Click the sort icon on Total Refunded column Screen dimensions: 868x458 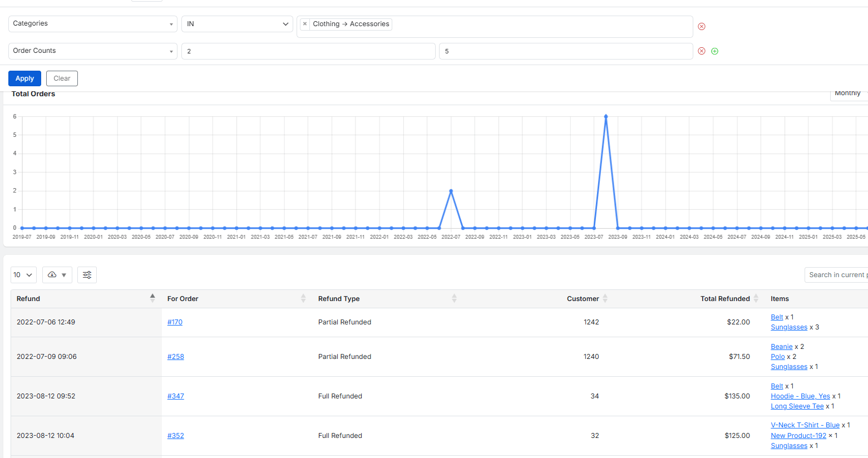click(756, 298)
